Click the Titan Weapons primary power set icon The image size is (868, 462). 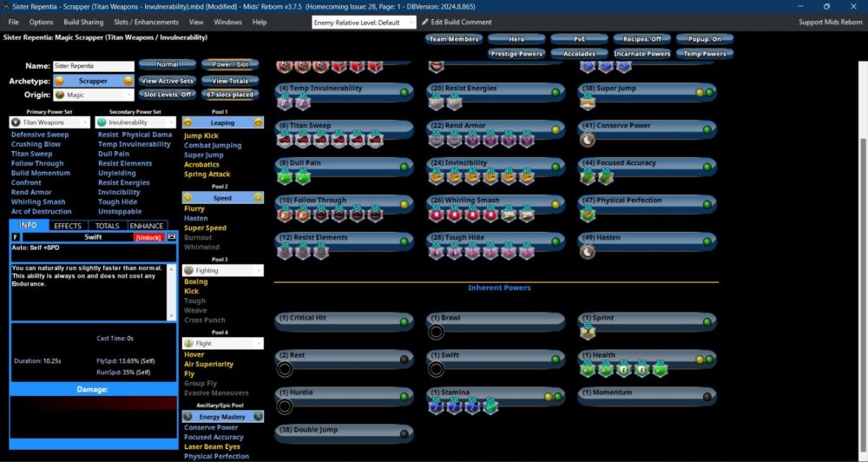[x=16, y=122]
